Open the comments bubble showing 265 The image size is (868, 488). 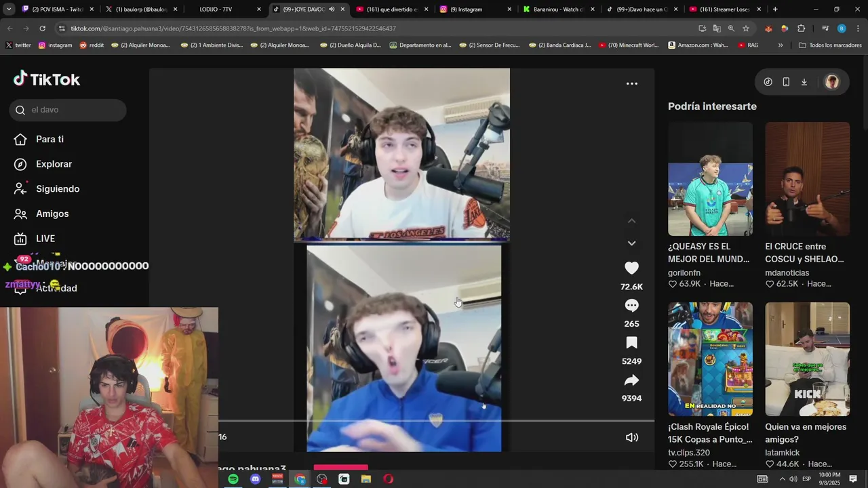click(631, 305)
